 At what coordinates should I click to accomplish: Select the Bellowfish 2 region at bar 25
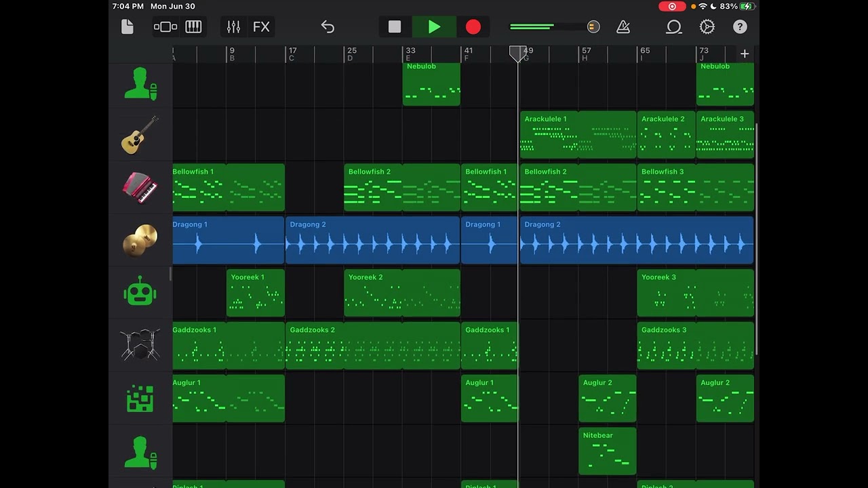pos(402,188)
